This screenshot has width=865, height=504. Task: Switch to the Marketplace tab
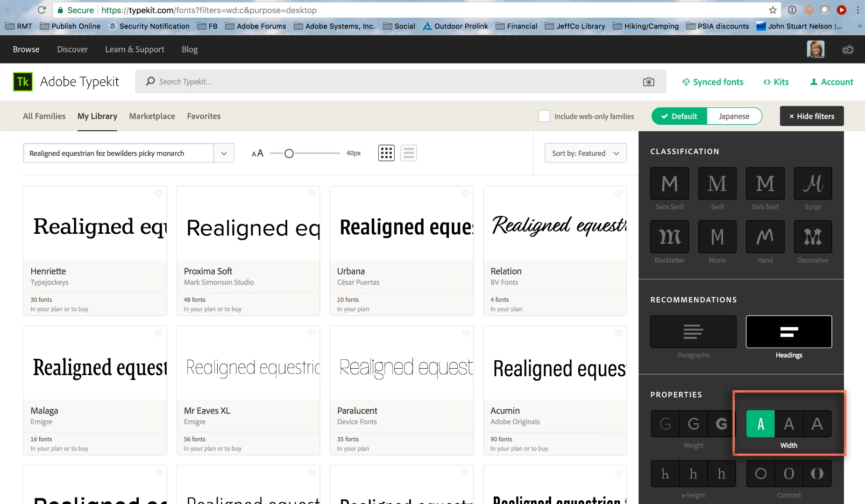[152, 116]
